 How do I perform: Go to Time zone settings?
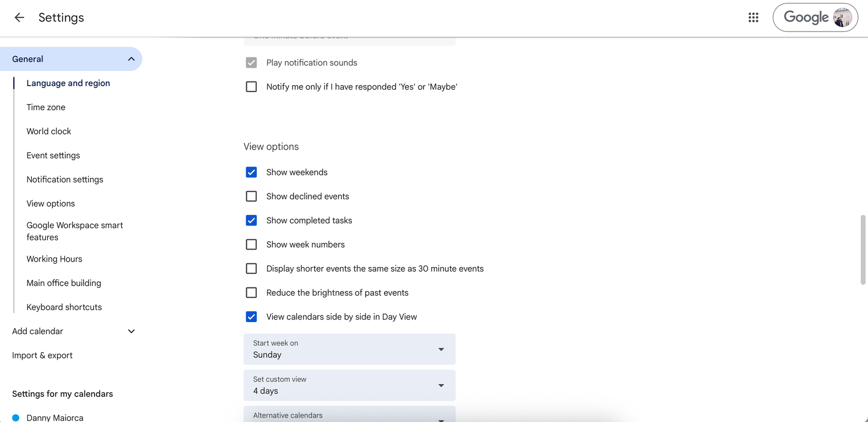(46, 107)
